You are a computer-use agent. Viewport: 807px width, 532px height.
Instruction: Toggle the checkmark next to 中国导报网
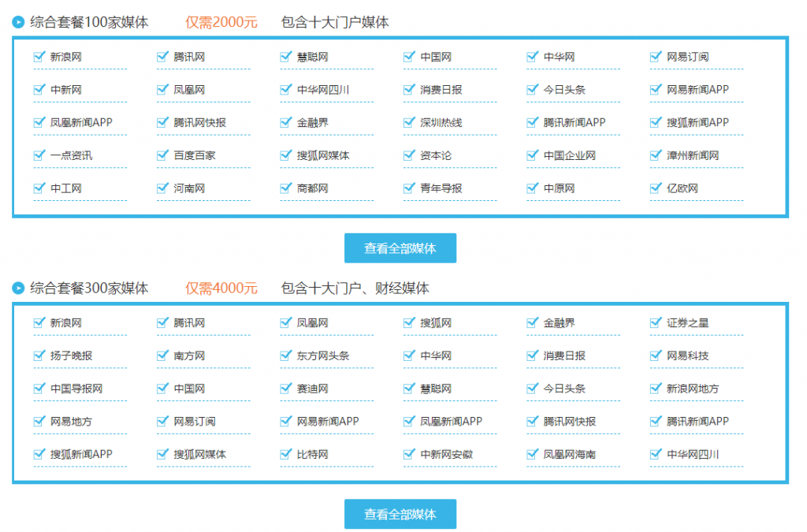tap(39, 389)
